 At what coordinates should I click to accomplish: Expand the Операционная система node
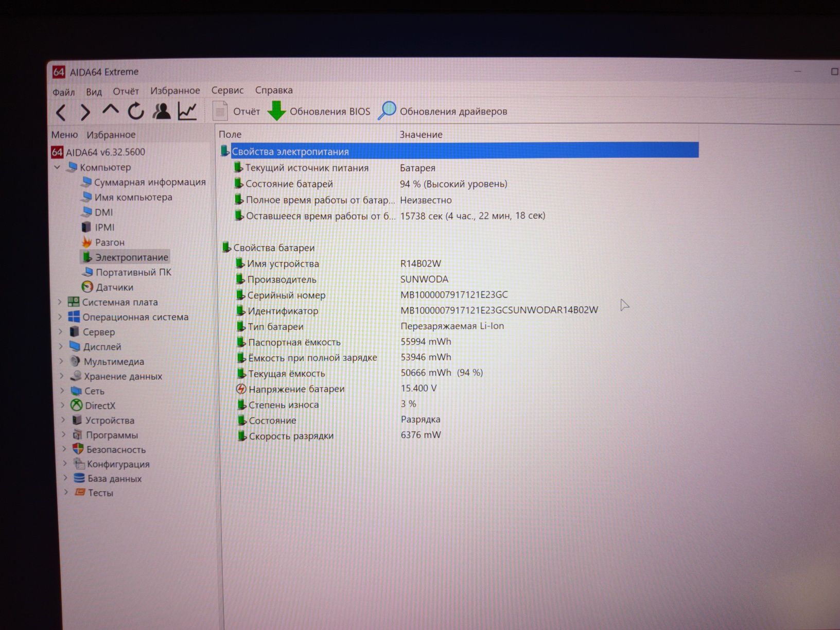pyautogui.click(x=60, y=317)
